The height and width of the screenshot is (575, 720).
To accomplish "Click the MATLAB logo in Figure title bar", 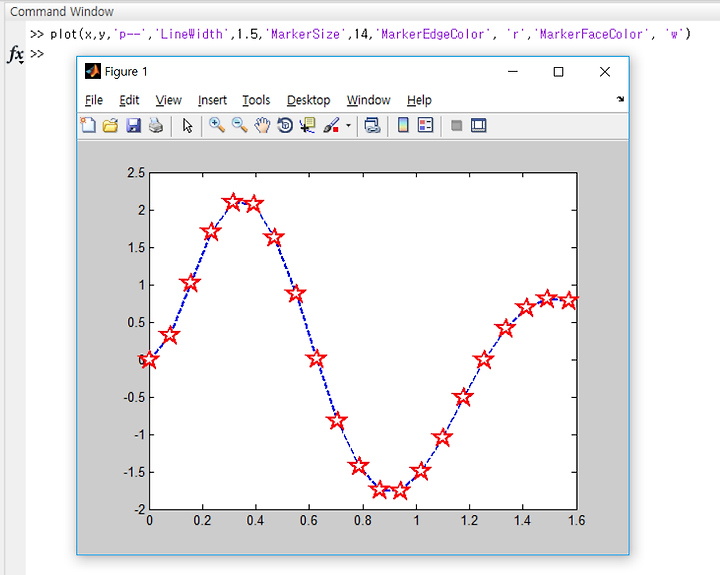I will click(93, 71).
